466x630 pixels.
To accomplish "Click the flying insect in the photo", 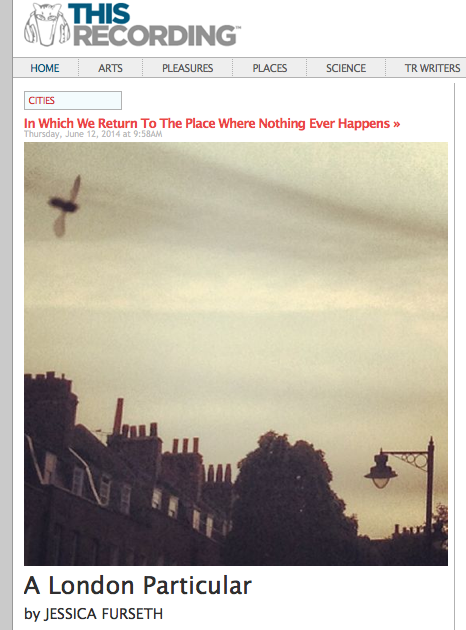I will (65, 206).
